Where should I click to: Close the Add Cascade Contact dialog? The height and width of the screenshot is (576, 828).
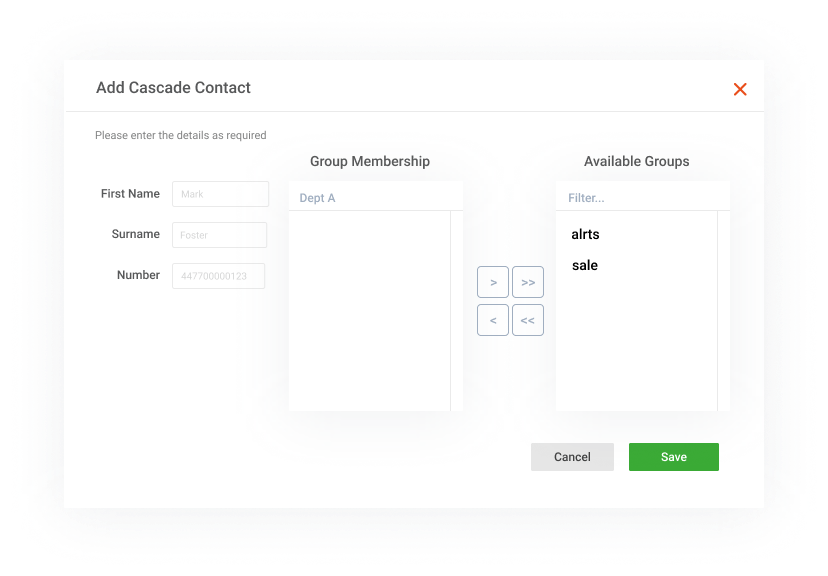[740, 89]
